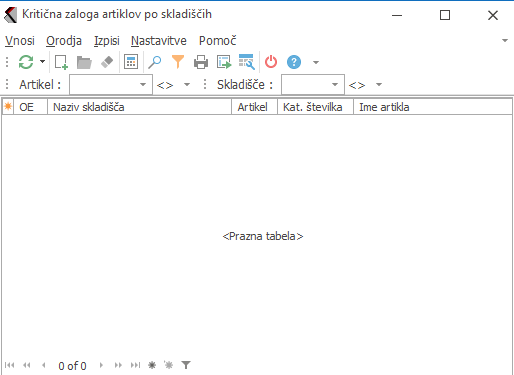514x375 pixels.
Task: Sort by Naziv skladišča column header
Action: [x=140, y=107]
